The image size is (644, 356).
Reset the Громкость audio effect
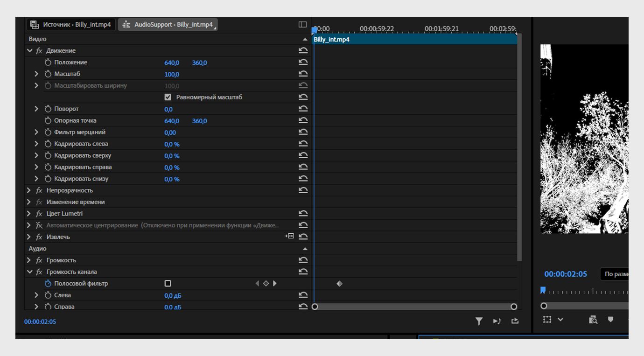(303, 260)
